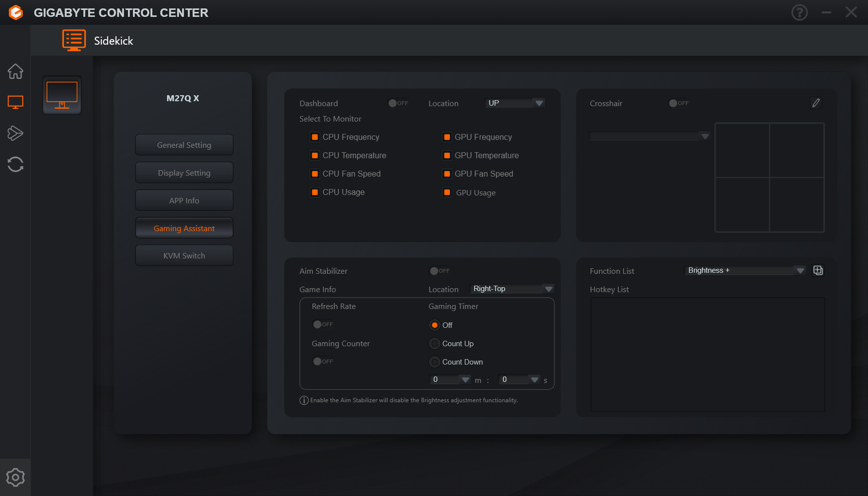Image resolution: width=868 pixels, height=496 pixels.
Task: Turn on Refresh Rate display
Action: pos(323,324)
